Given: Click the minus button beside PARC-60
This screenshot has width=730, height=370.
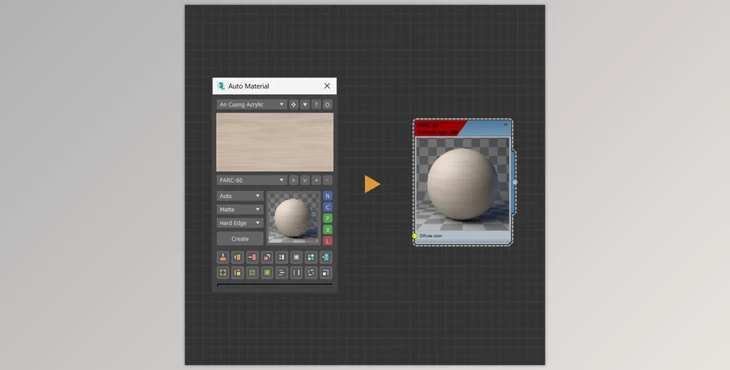Looking at the screenshot, I should [327, 180].
